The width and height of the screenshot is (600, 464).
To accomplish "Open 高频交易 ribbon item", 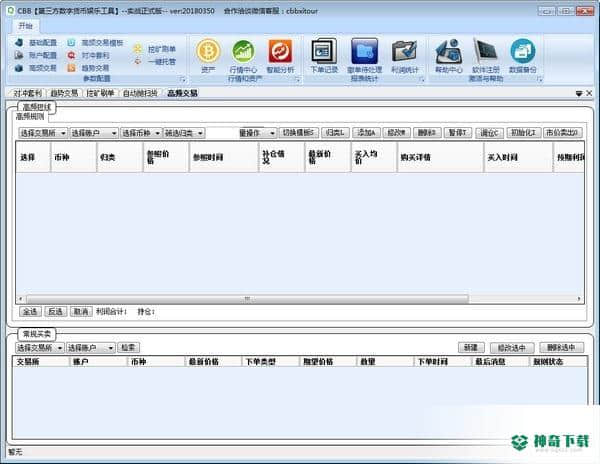I will (36, 68).
